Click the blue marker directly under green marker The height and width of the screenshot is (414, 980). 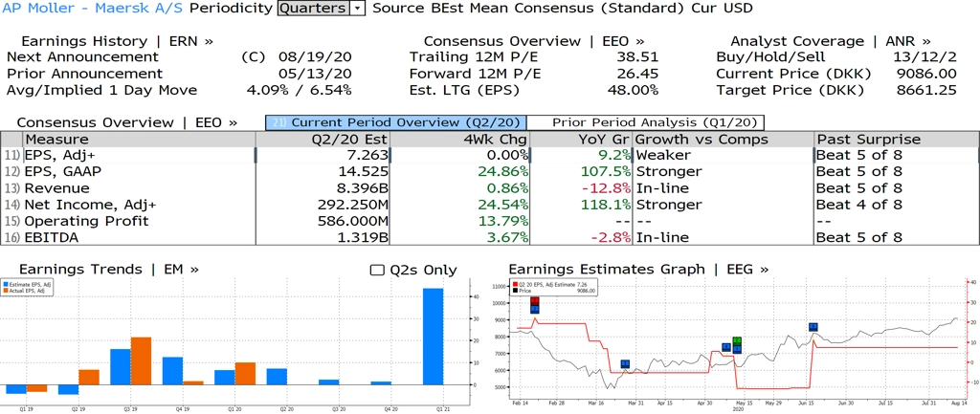(x=737, y=349)
